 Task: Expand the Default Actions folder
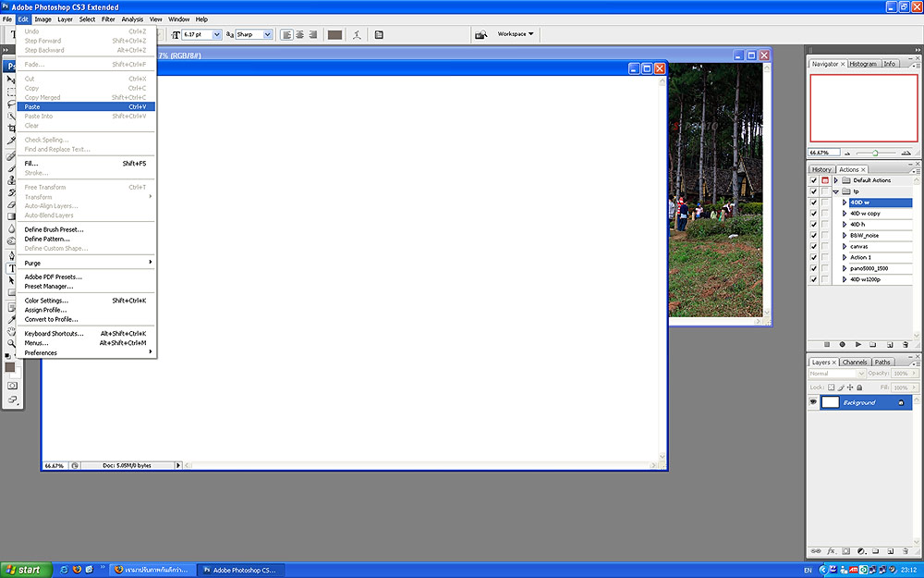tap(835, 180)
